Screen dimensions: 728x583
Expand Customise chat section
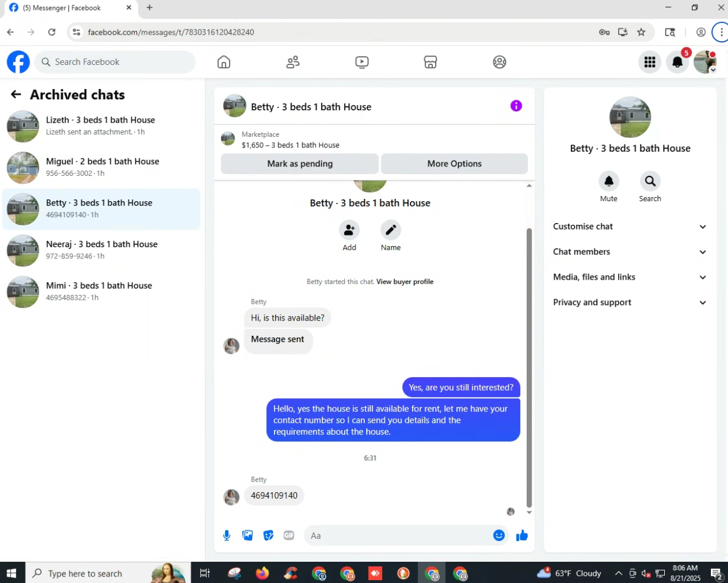pos(629,227)
